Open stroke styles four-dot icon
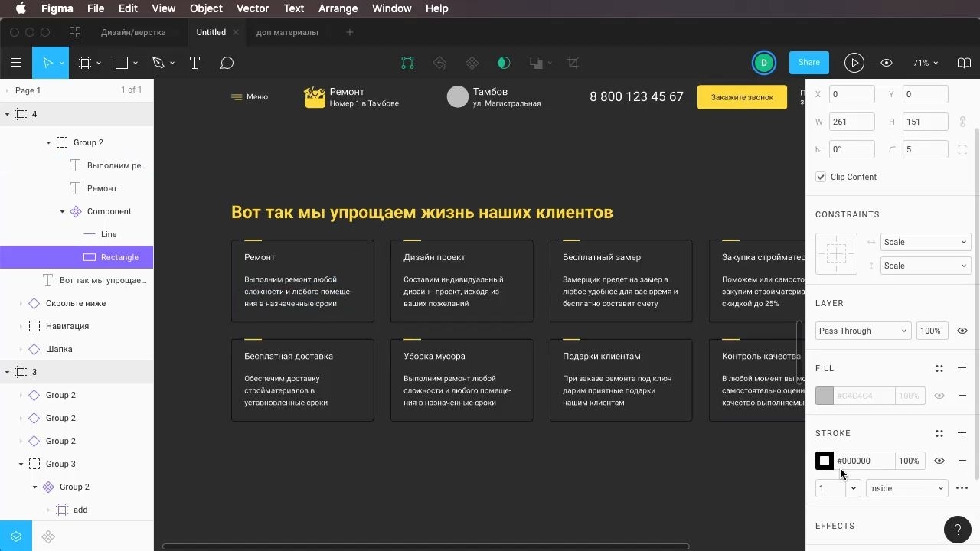 click(939, 433)
